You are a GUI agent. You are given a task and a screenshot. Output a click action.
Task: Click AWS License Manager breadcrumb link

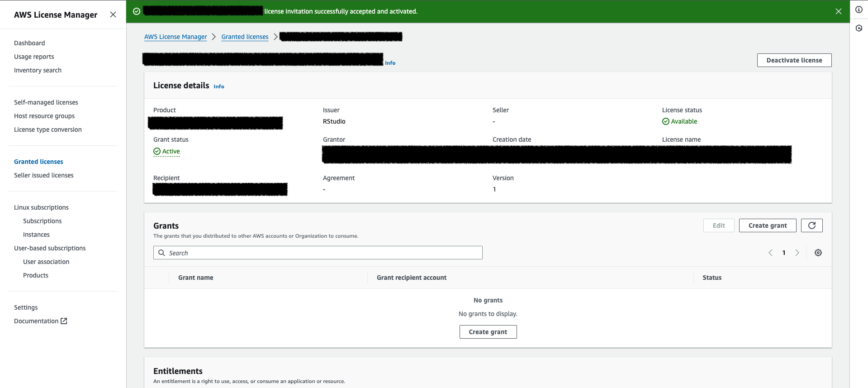(175, 37)
